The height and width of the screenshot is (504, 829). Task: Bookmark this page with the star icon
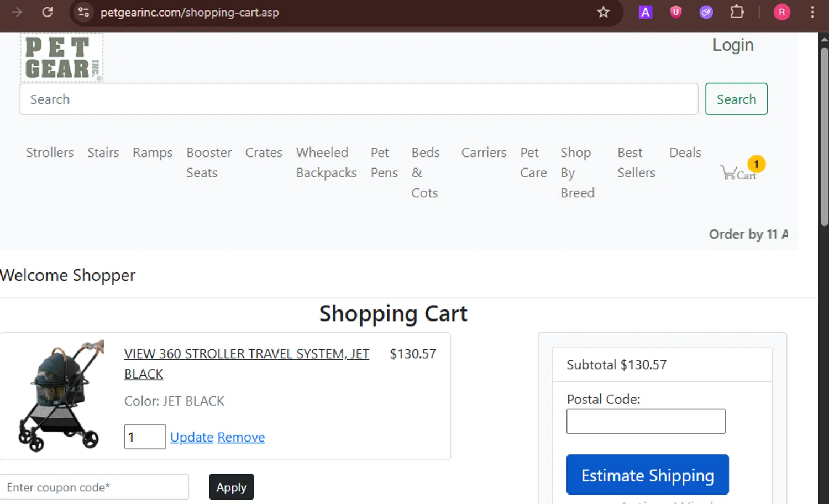tap(603, 12)
